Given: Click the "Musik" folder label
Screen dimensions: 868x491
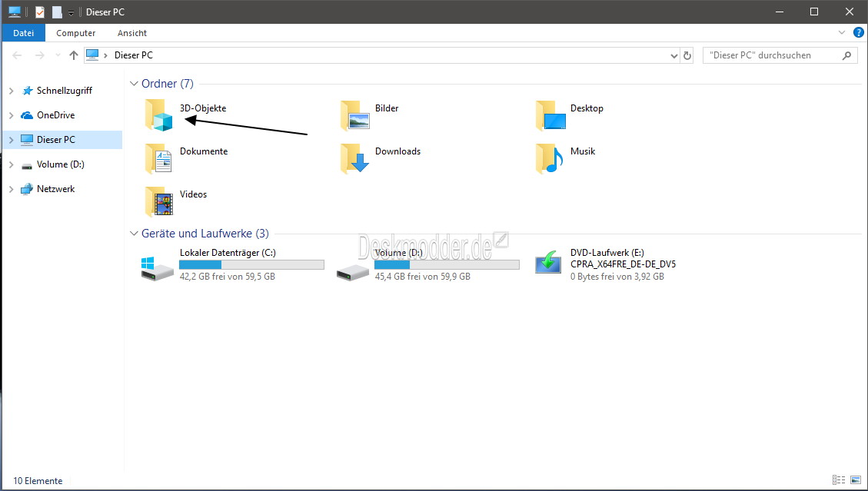Looking at the screenshot, I should pos(582,151).
